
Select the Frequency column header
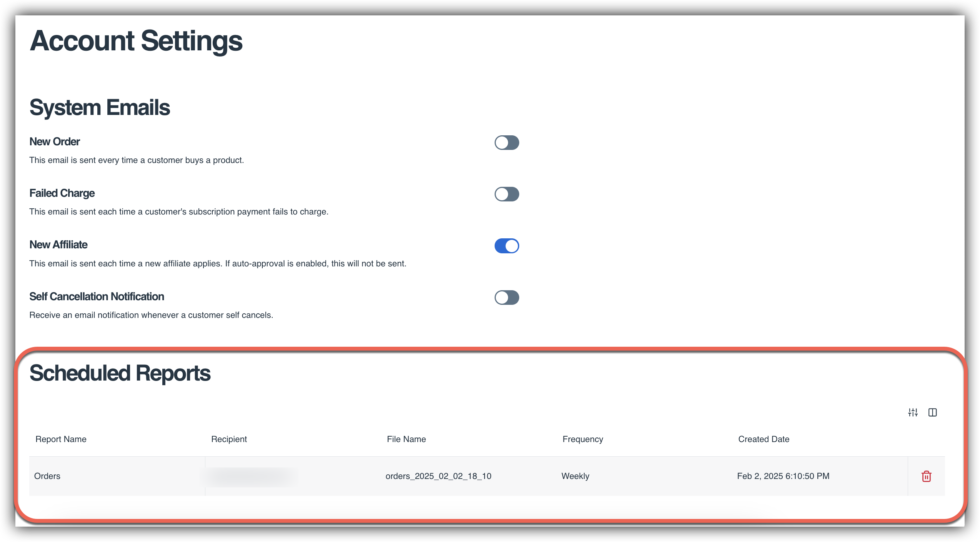[x=582, y=439]
